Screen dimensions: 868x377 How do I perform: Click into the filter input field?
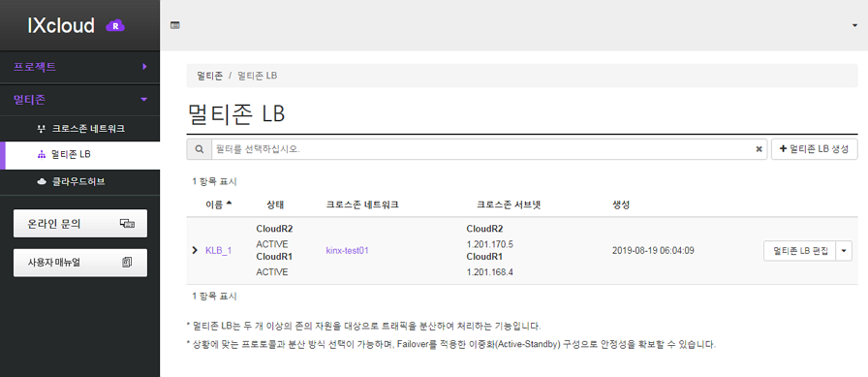click(482, 149)
